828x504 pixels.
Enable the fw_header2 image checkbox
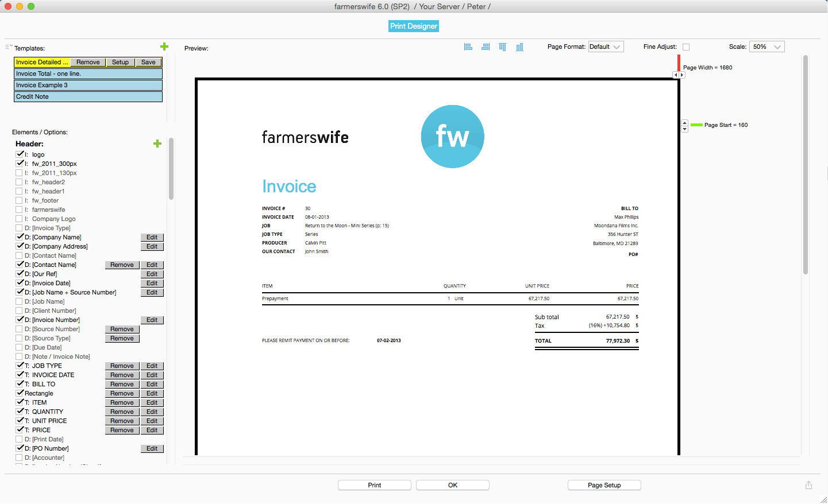point(20,182)
